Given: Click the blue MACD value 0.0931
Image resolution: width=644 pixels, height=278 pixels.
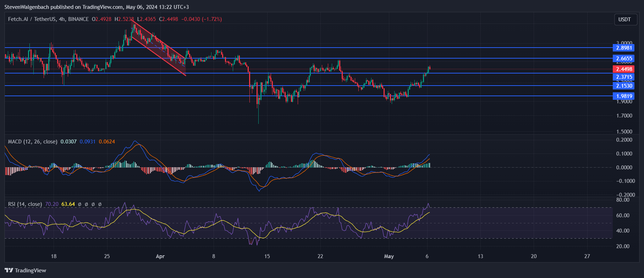Looking at the screenshot, I should pos(88,142).
